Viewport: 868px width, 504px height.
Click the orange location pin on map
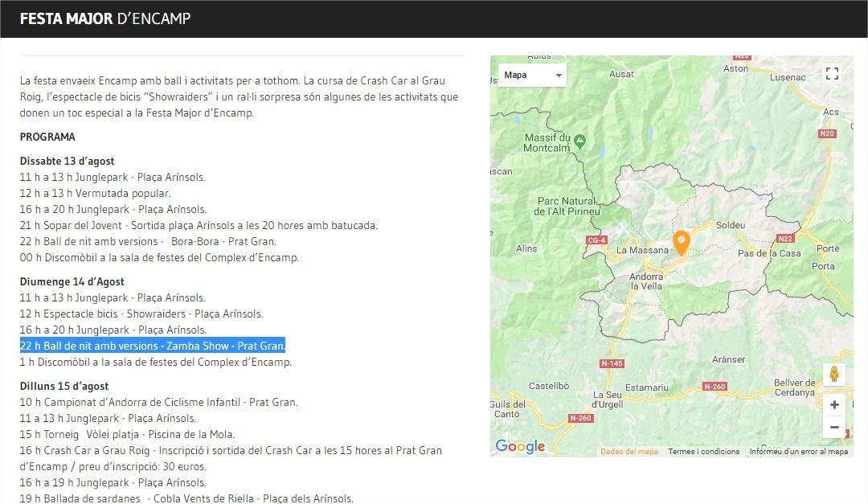[x=681, y=243]
